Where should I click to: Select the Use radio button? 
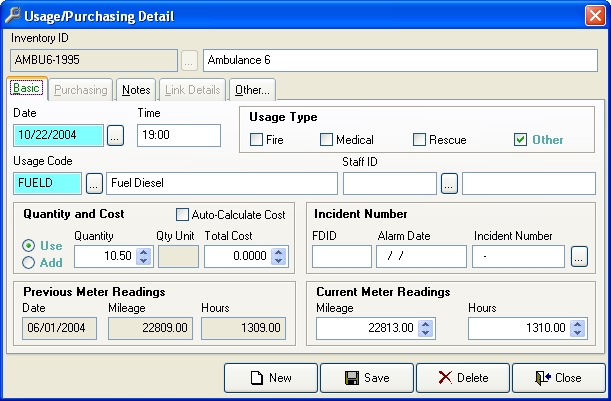click(x=28, y=246)
